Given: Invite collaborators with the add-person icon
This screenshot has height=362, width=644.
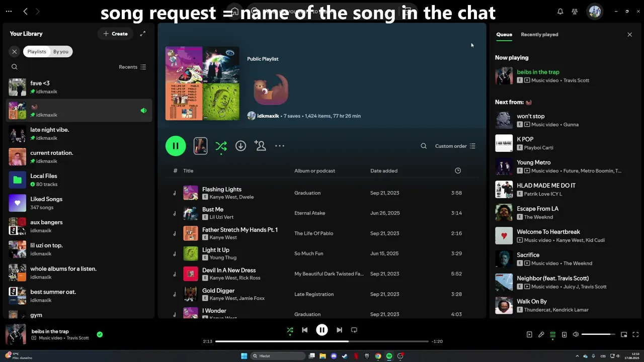Looking at the screenshot, I should 260,146.
